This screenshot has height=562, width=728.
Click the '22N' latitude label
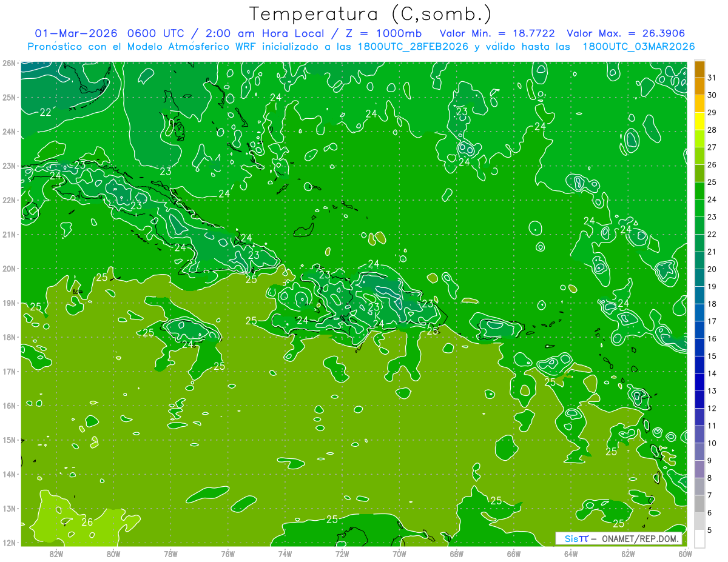point(9,200)
